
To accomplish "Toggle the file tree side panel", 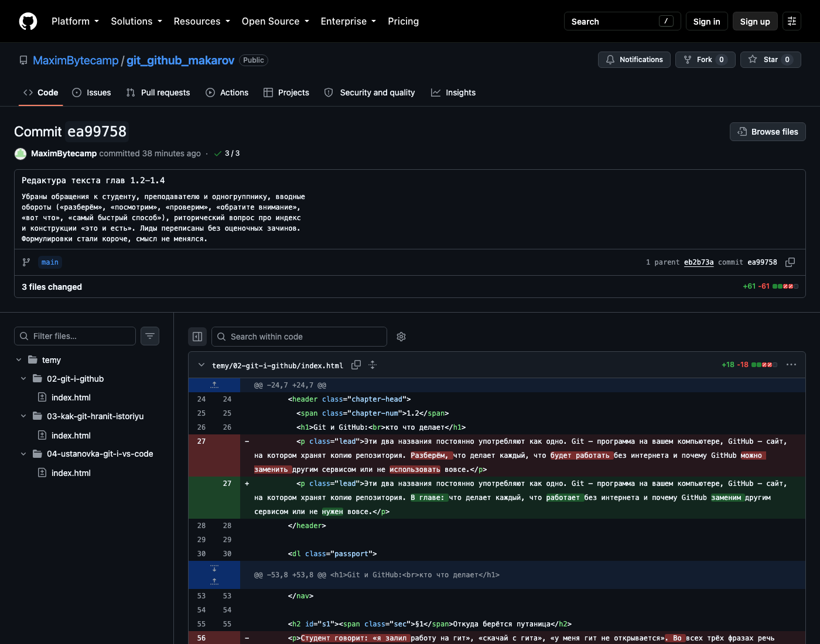I will (x=197, y=337).
